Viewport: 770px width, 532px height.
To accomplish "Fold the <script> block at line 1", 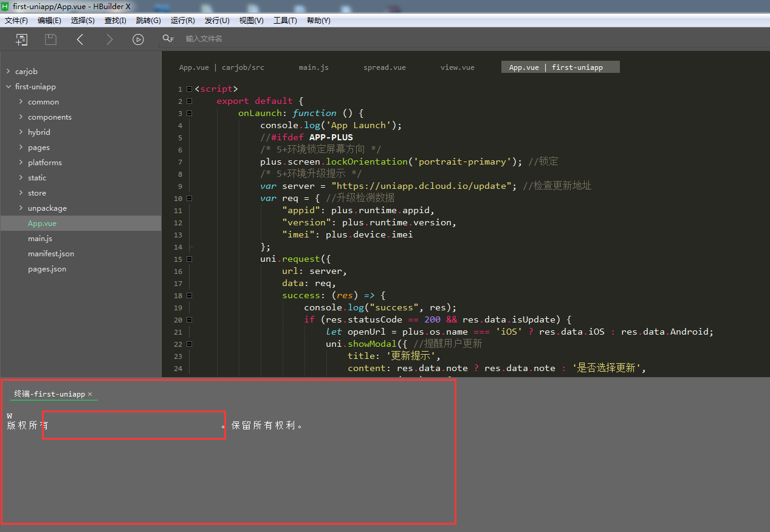I will 189,89.
